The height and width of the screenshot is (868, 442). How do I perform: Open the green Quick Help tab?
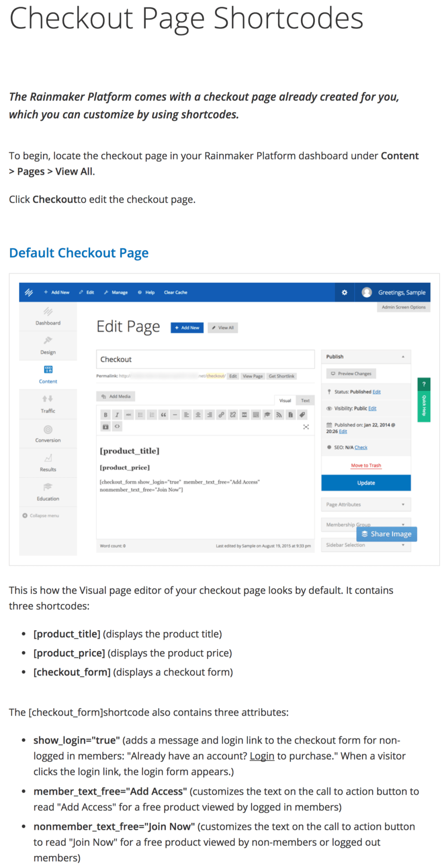(x=424, y=399)
